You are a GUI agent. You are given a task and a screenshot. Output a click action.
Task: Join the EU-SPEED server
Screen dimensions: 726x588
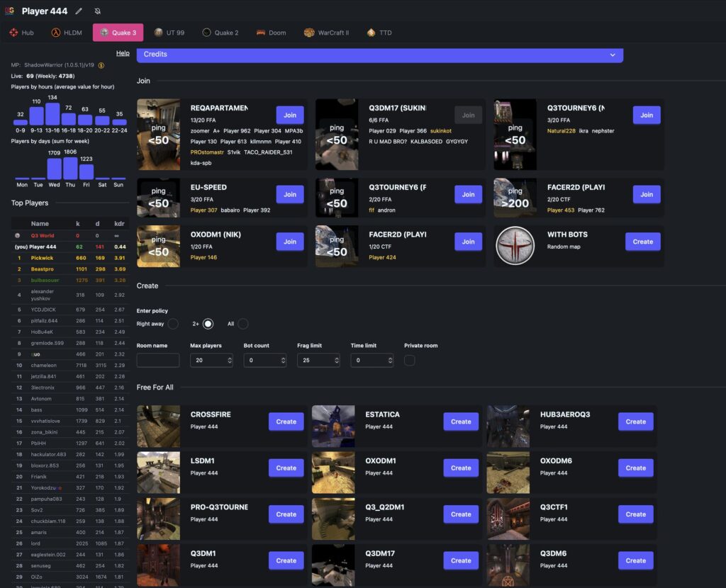(x=289, y=194)
